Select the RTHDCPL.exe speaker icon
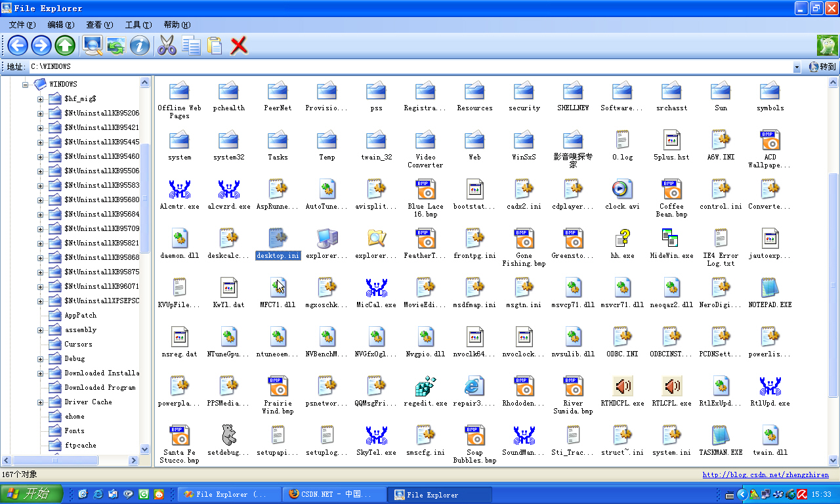 pyautogui.click(x=622, y=386)
